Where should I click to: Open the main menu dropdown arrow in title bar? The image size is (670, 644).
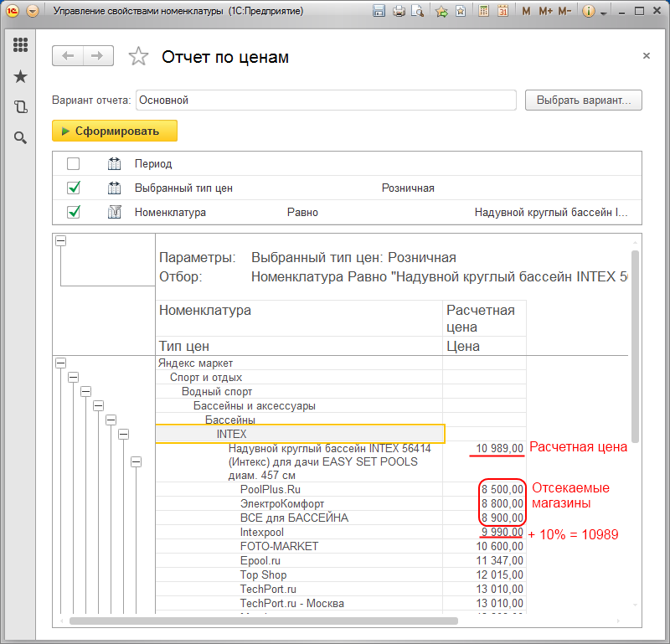pyautogui.click(x=33, y=11)
